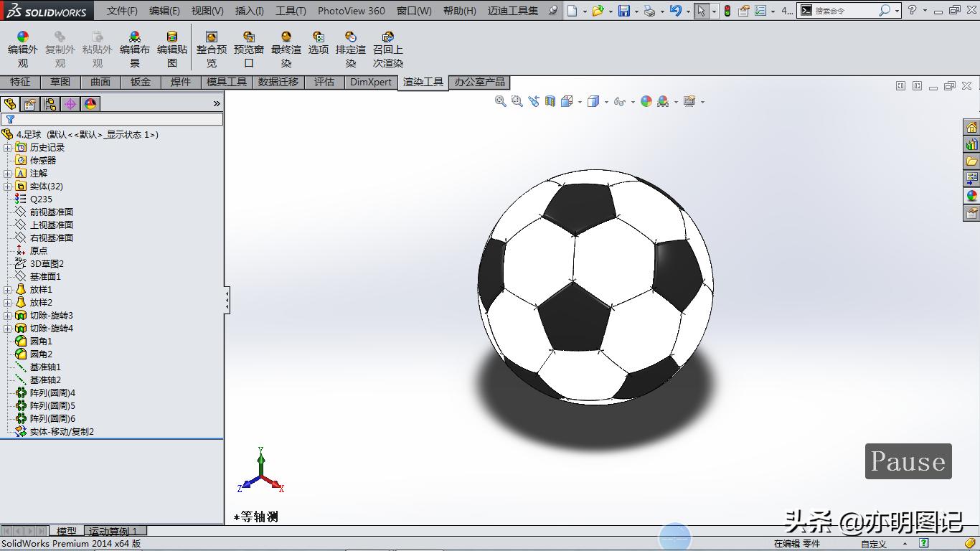Open the PropertyManager panel tab

tap(30, 104)
